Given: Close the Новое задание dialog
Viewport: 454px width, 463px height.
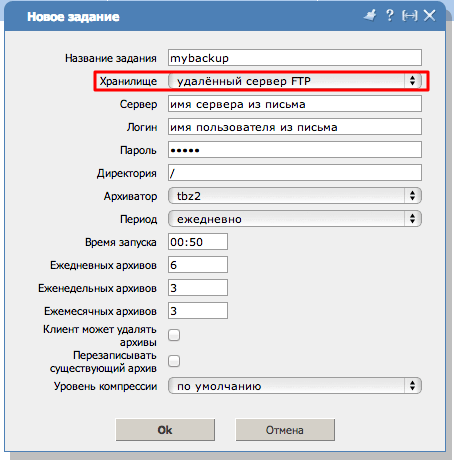Looking at the screenshot, I should [x=429, y=16].
